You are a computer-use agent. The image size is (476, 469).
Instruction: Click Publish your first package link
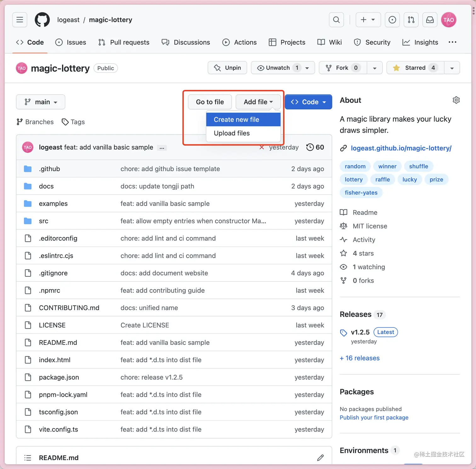[x=374, y=417]
